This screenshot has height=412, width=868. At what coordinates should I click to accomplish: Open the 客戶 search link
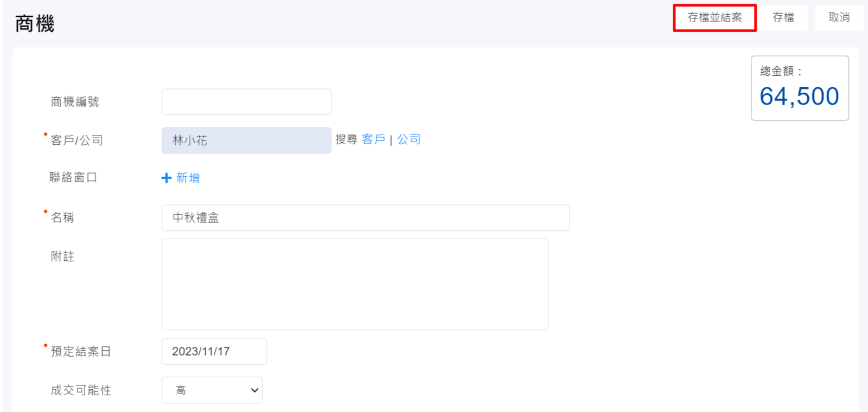coord(373,139)
